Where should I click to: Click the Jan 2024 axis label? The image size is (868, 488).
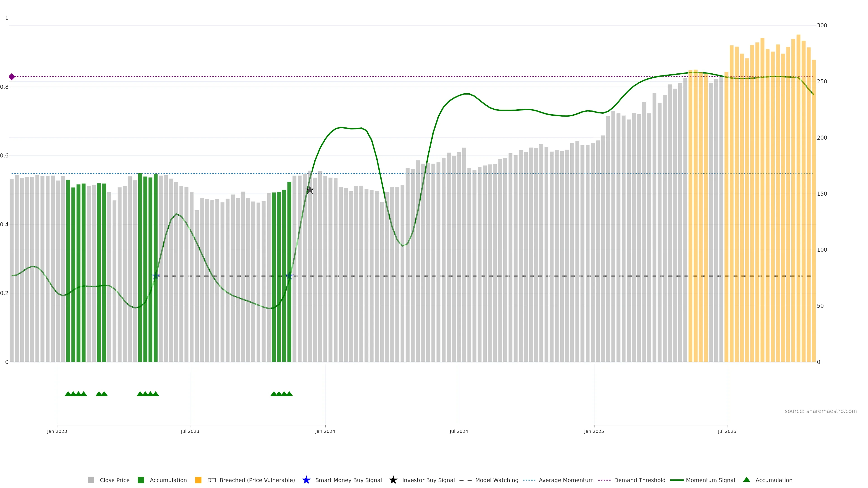pyautogui.click(x=325, y=431)
